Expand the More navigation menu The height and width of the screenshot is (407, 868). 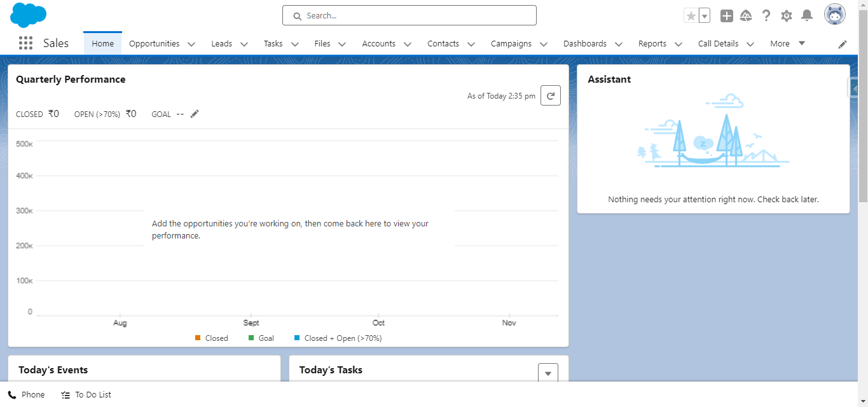tap(787, 44)
